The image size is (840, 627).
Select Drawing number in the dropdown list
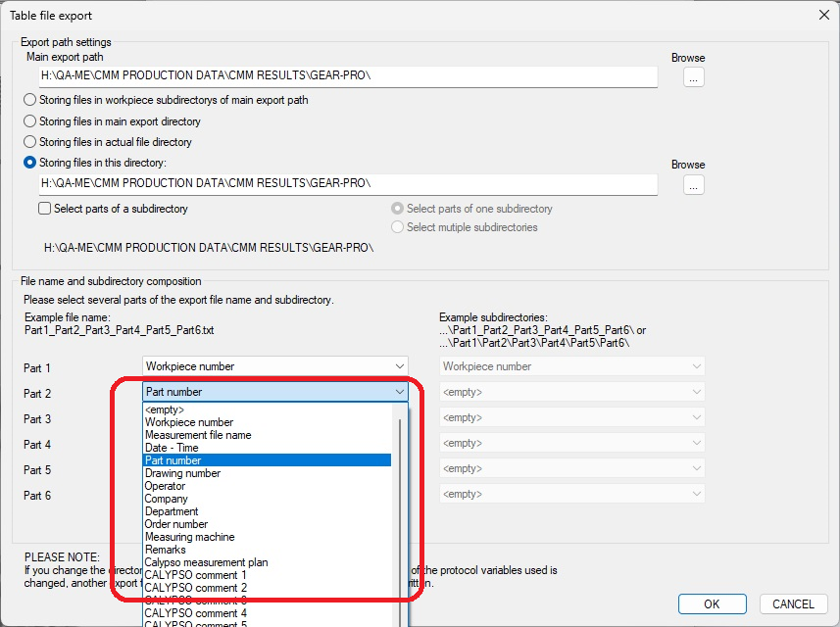pyautogui.click(x=182, y=473)
